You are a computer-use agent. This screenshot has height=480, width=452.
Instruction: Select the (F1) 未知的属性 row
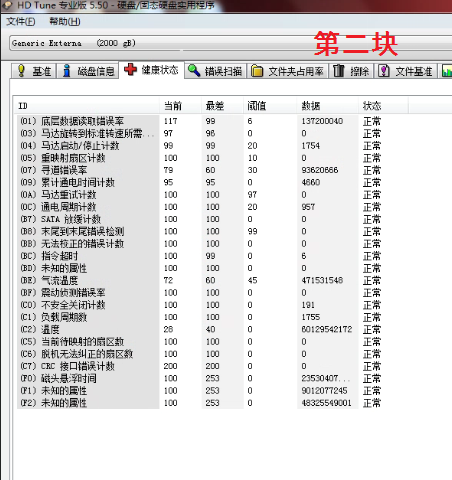coord(200,391)
